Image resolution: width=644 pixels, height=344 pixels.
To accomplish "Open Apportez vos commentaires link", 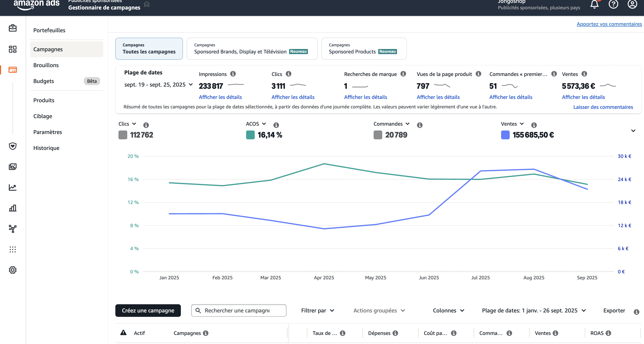I will coord(609,24).
